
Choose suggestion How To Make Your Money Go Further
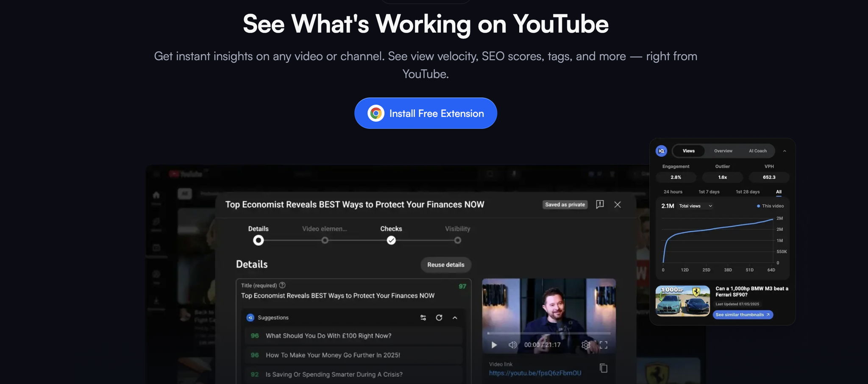[353, 355]
